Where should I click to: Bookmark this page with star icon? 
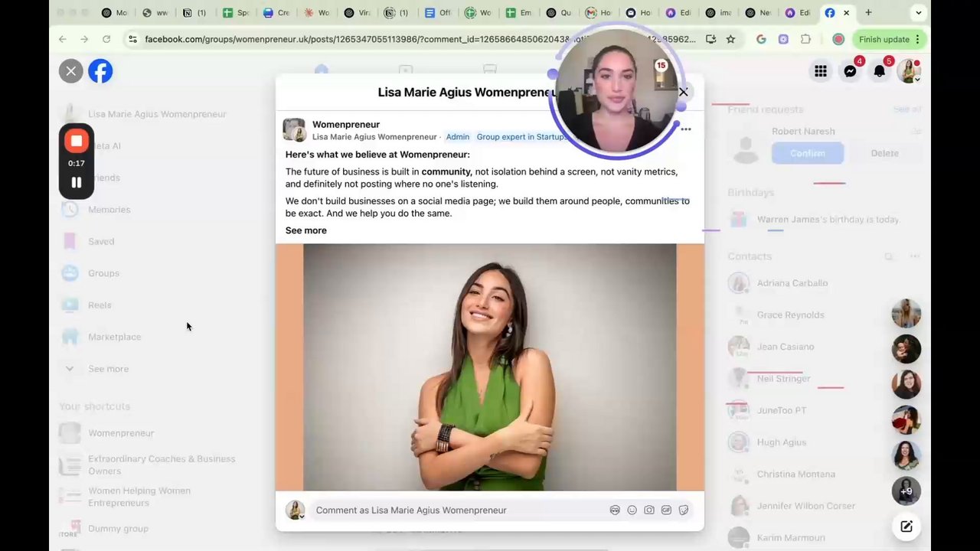(731, 39)
